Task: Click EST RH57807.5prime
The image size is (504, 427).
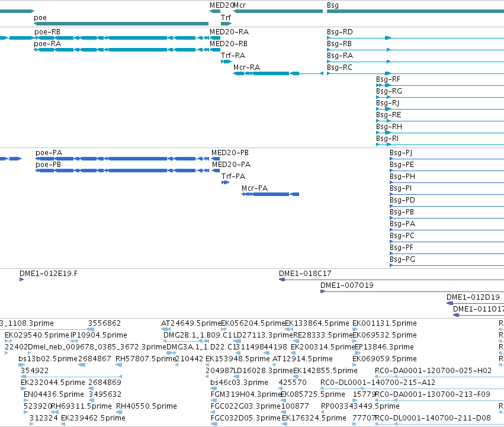Action: pyautogui.click(x=146, y=359)
